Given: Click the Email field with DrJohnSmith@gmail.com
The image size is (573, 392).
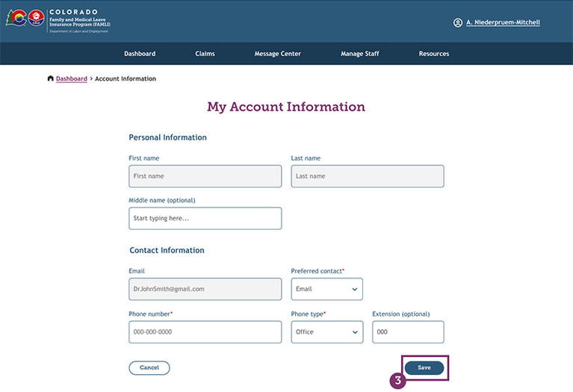Looking at the screenshot, I should coord(205,289).
